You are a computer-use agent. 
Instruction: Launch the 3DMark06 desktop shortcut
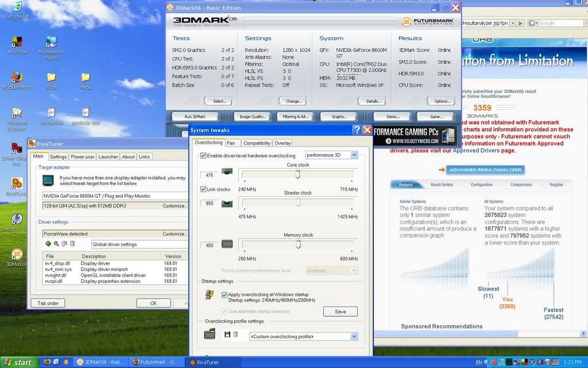click(x=17, y=257)
